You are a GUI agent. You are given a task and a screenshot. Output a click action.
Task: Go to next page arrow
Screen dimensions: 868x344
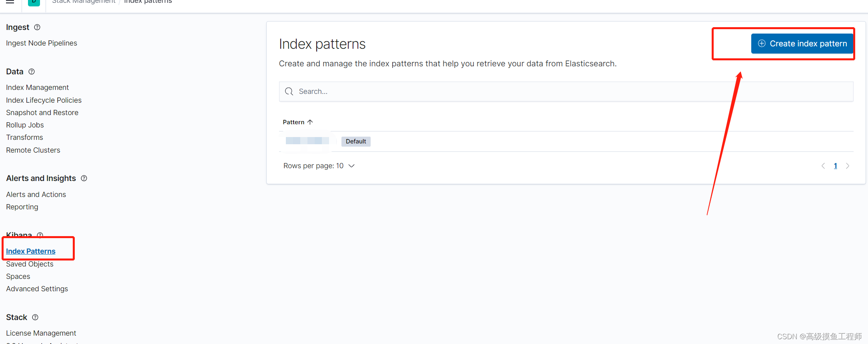(x=848, y=166)
